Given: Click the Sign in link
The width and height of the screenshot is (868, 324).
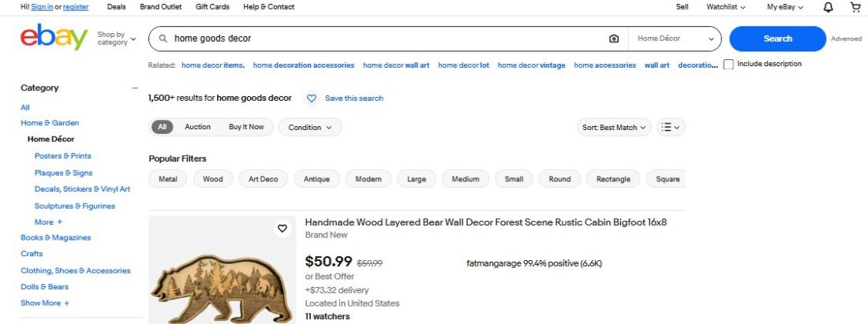Looking at the screenshot, I should click(42, 7).
